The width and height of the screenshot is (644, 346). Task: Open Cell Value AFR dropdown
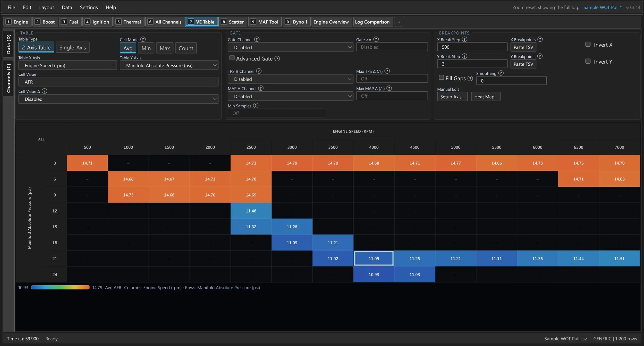click(x=118, y=82)
